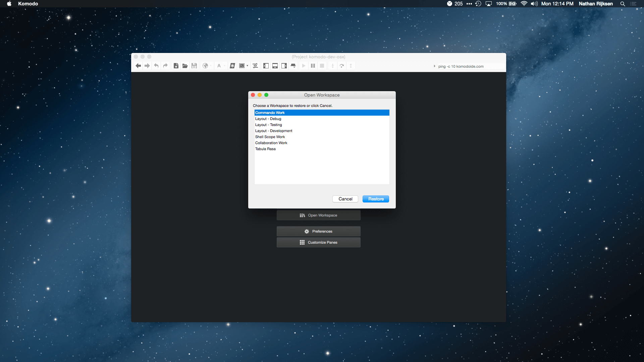The height and width of the screenshot is (362, 644).
Task: Click the focus mode hat icon
Action: click(x=293, y=66)
